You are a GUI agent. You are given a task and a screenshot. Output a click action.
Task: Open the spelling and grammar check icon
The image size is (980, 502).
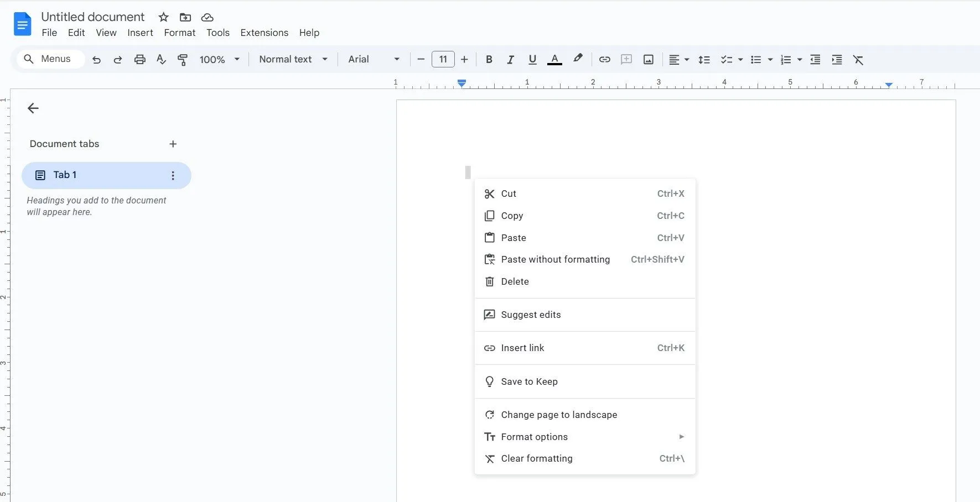(161, 59)
